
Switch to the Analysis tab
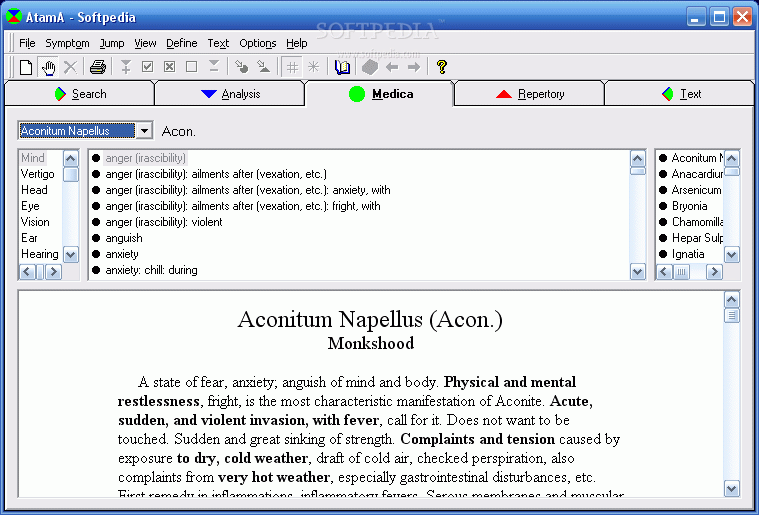click(230, 93)
